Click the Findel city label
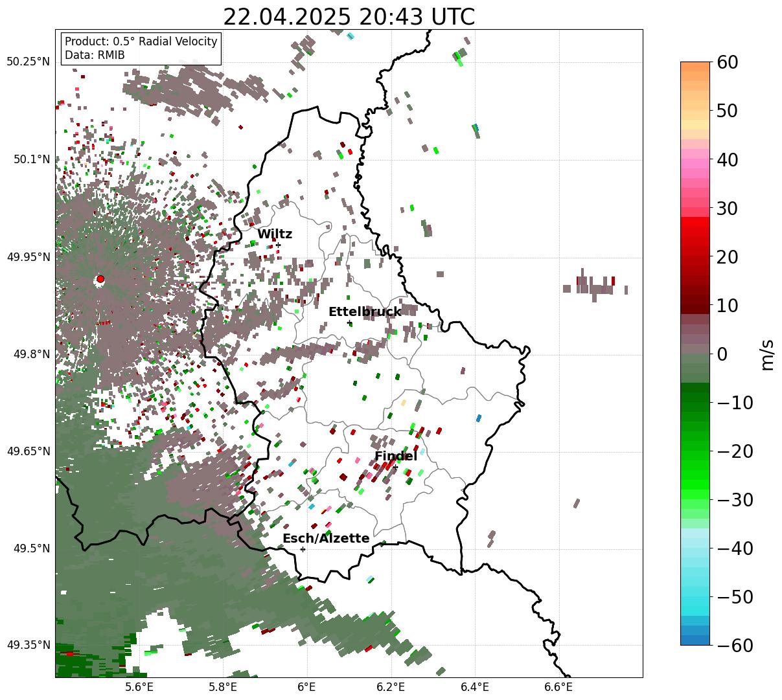 pos(396,457)
